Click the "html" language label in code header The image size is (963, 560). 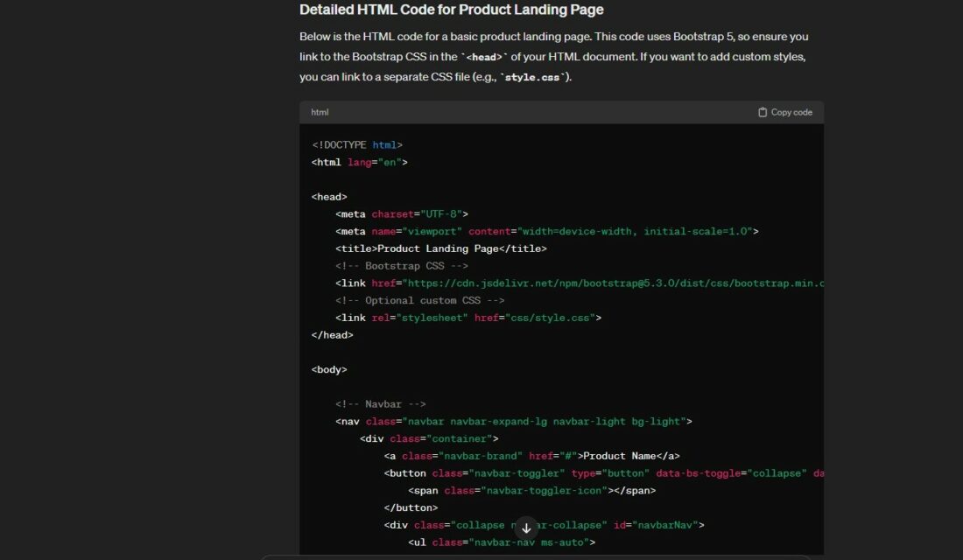coord(320,112)
